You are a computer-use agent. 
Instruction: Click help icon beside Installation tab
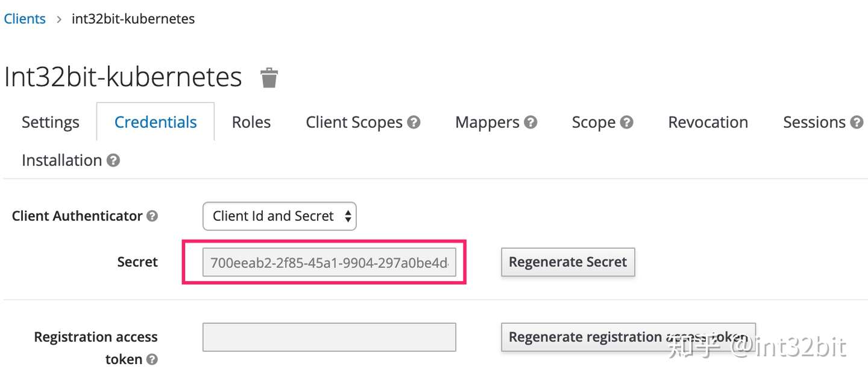113,161
